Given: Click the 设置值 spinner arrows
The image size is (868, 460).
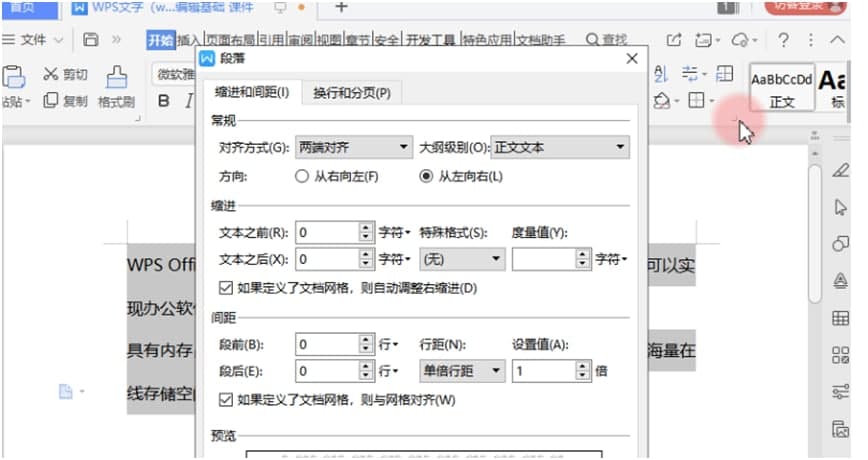Looking at the screenshot, I should [x=582, y=371].
